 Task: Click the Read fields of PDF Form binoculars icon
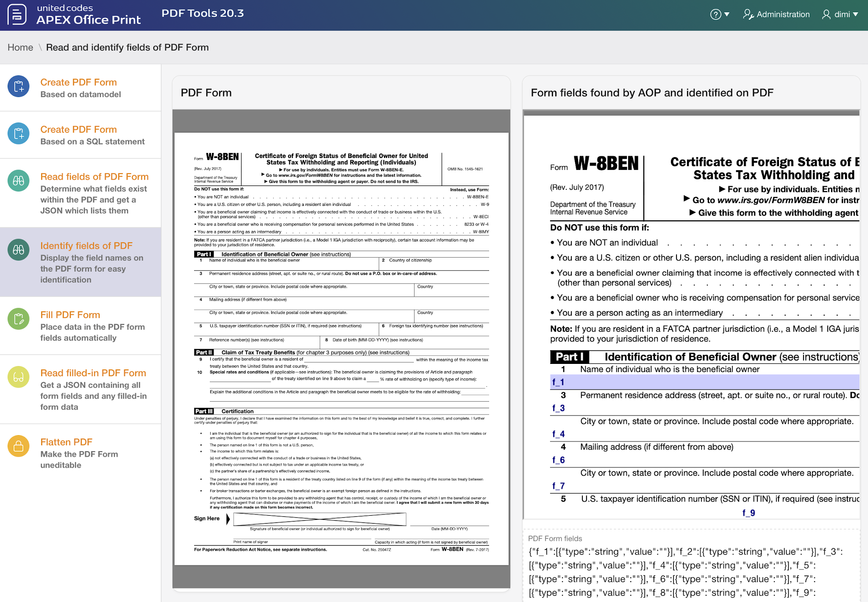(19, 181)
